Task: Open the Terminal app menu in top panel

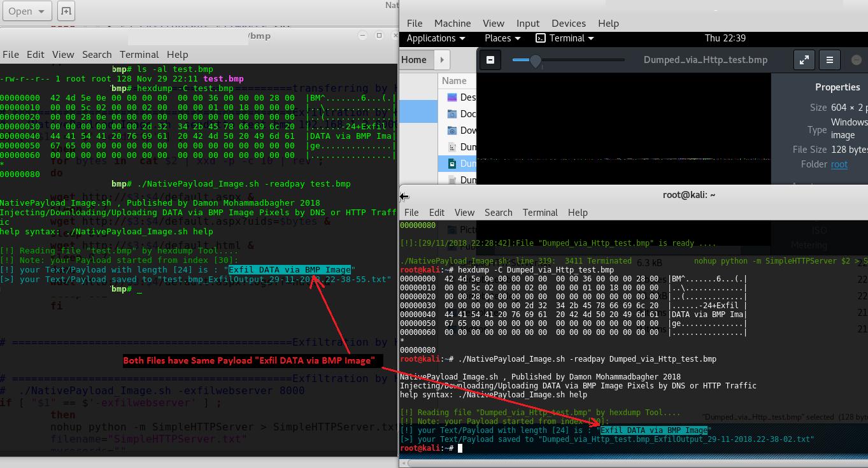Action: (566, 38)
